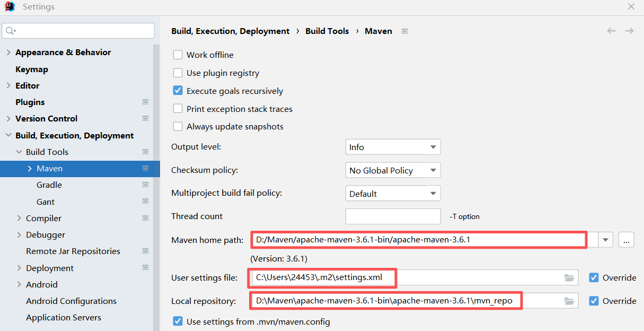The image size is (644, 331).
Task: Focus the settings search field
Action: 78,31
